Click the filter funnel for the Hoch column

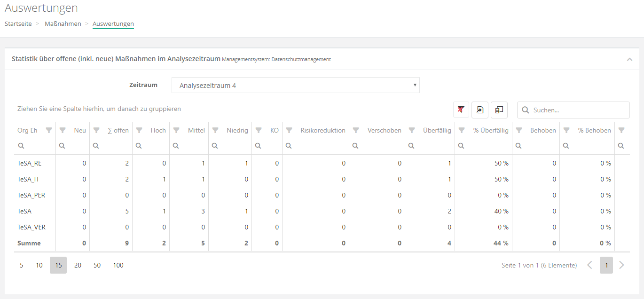click(x=139, y=130)
